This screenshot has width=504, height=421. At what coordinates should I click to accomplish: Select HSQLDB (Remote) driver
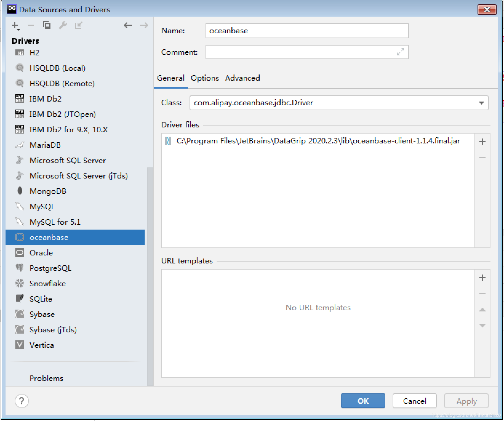point(75,83)
